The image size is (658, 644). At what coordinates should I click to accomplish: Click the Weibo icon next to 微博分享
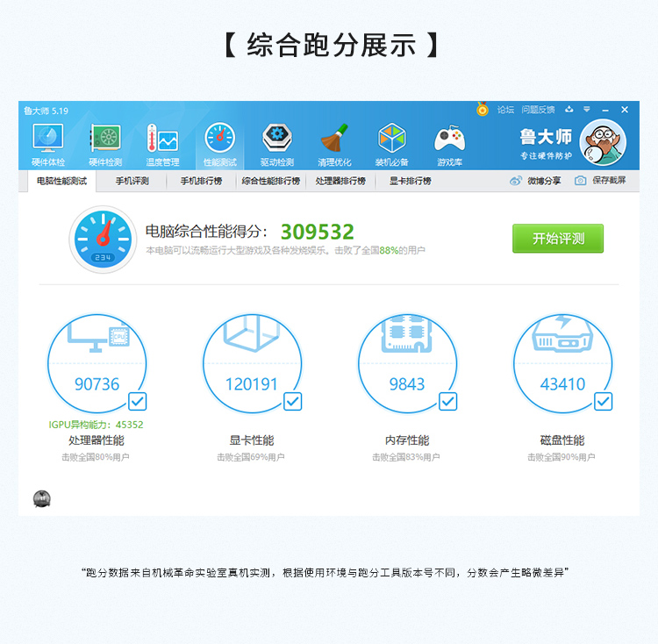[x=515, y=181]
